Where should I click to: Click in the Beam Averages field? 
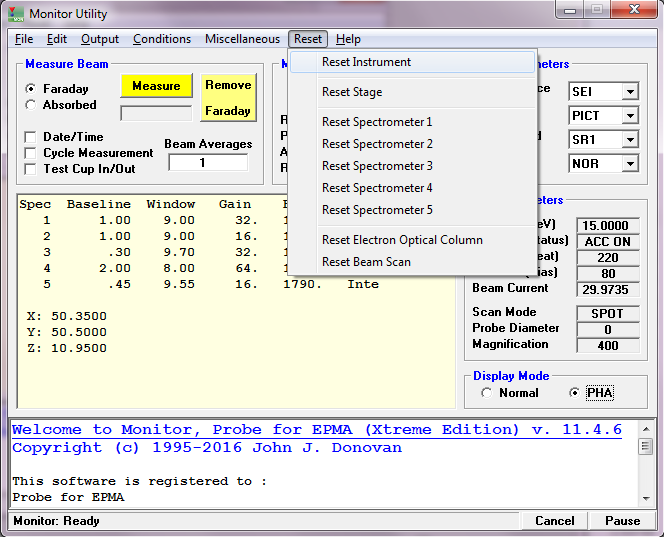pyautogui.click(x=208, y=163)
